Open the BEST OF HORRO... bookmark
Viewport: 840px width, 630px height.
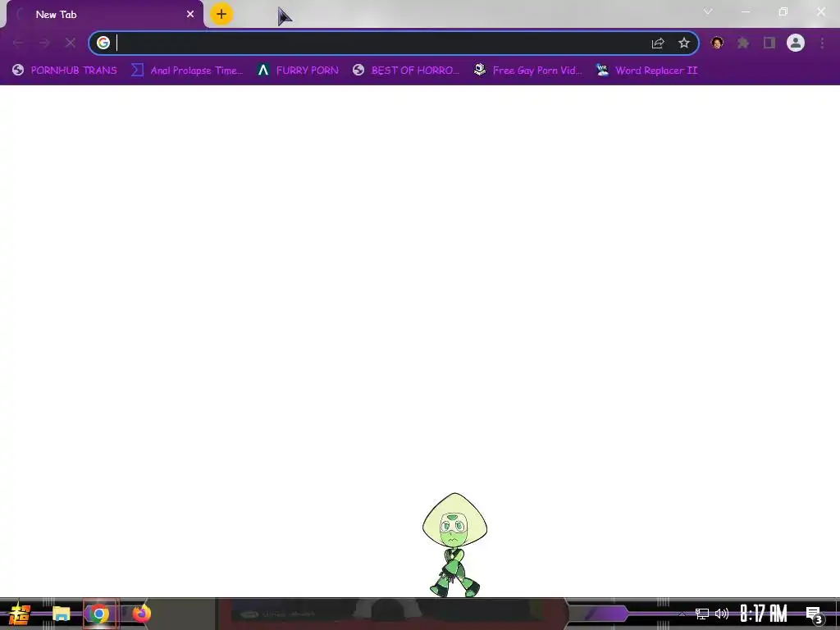(405, 71)
